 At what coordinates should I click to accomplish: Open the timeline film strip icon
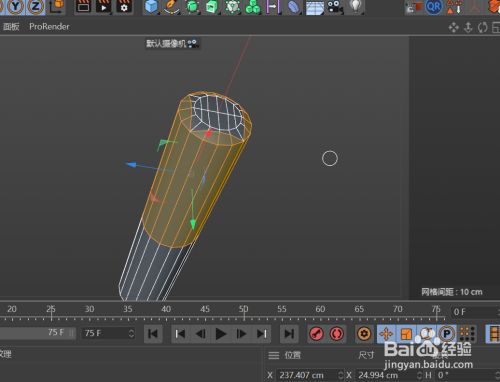coord(494,334)
